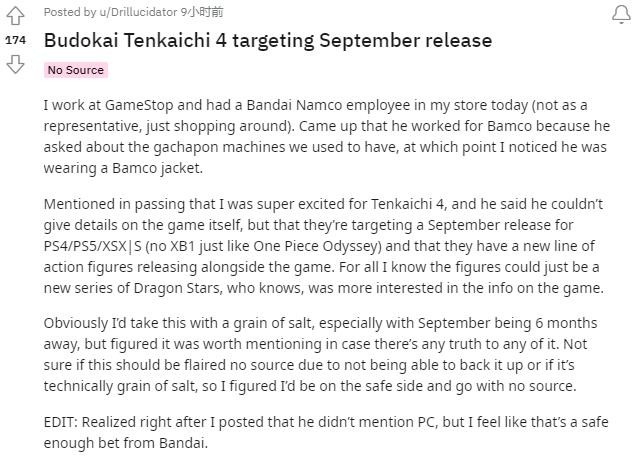Click the "PS4/PS5/XSX|S" platform text
The width and height of the screenshot is (636, 464).
point(99,246)
